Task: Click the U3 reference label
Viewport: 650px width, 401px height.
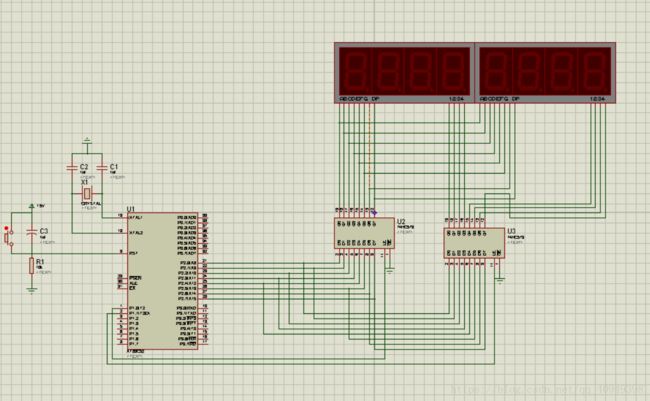Action: click(x=512, y=231)
